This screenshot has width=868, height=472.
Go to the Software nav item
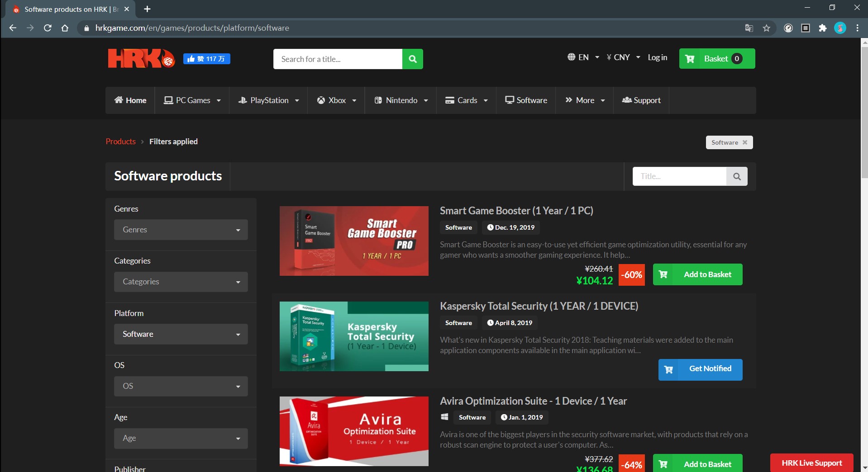click(526, 100)
